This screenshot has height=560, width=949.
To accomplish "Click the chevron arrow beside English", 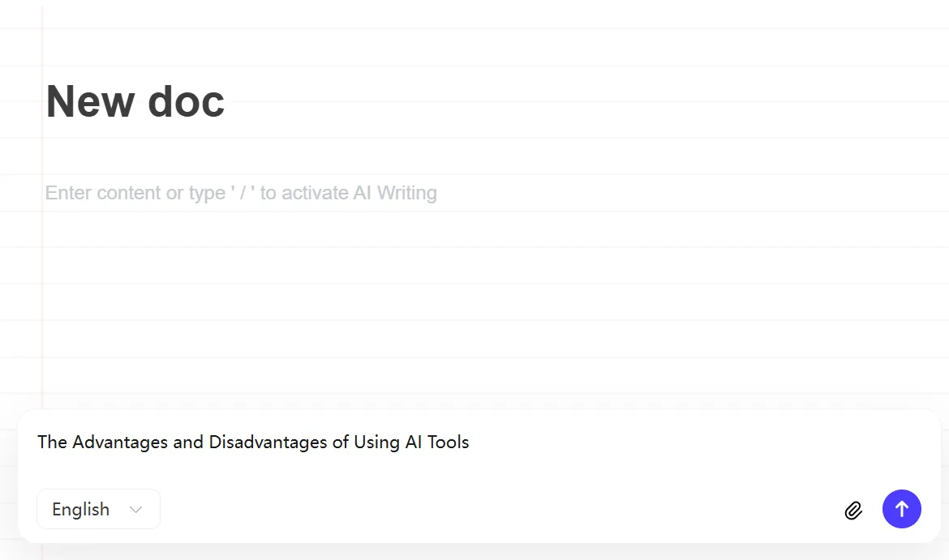I will pos(136,510).
